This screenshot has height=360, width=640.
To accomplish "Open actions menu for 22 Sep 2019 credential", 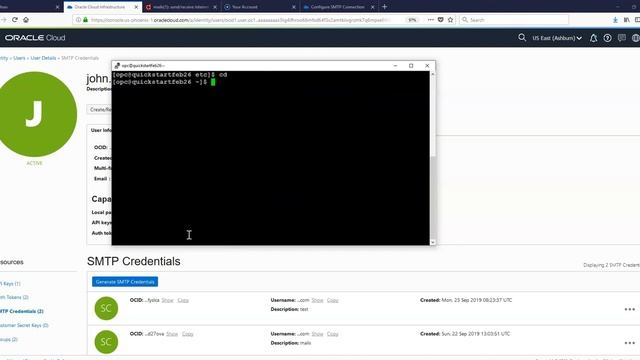I will point(629,343).
